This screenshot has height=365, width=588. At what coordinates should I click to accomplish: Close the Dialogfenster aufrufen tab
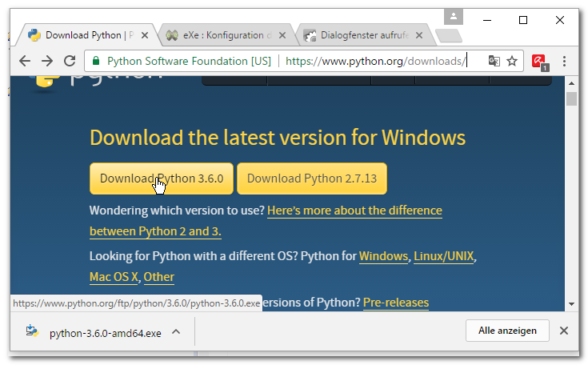419,35
